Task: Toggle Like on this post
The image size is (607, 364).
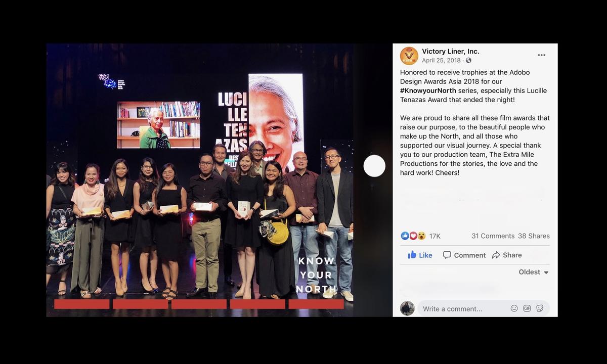Action: (420, 255)
